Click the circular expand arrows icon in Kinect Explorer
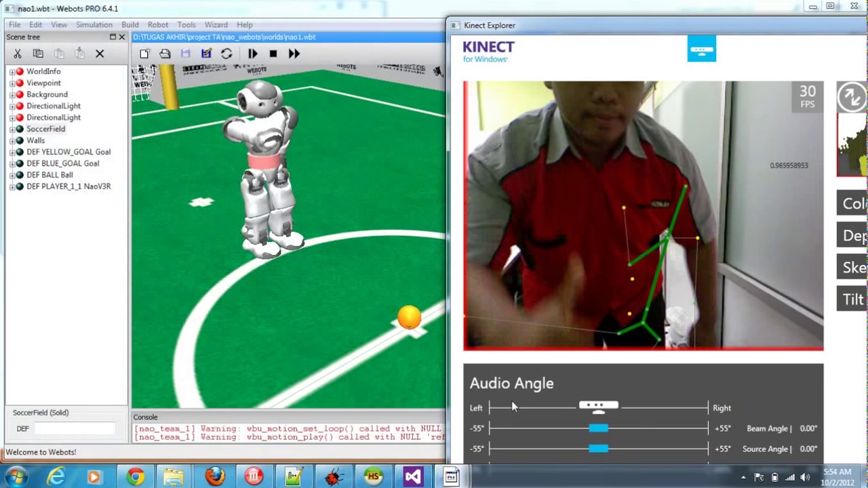 point(852,96)
